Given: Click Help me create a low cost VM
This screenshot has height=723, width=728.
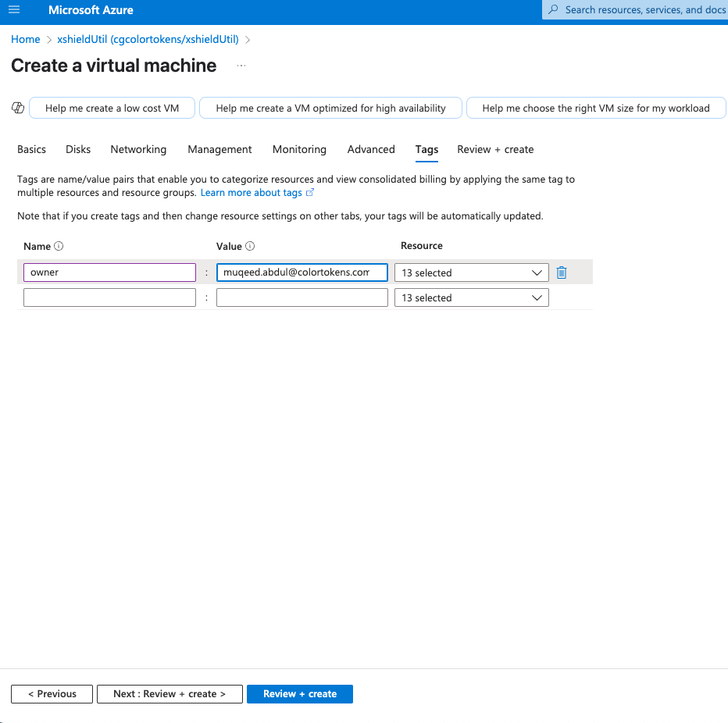Looking at the screenshot, I should [x=112, y=109].
